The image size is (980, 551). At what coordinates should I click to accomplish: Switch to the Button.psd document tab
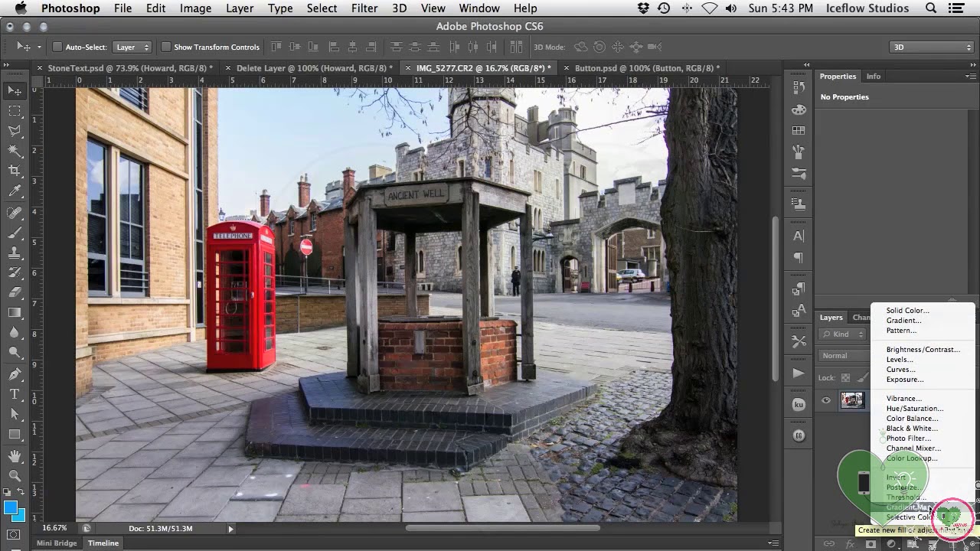pyautogui.click(x=647, y=68)
